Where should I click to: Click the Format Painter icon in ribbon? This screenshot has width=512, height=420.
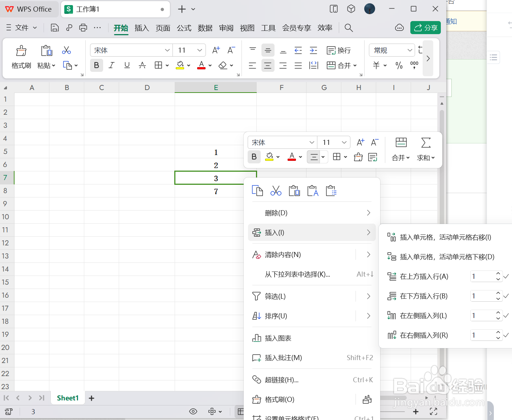21,50
